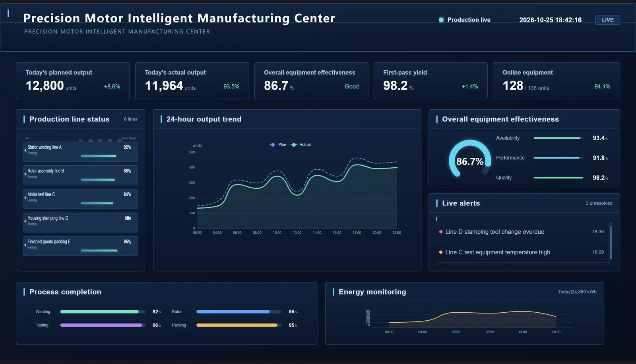The image size is (636, 364).
Task: Click the Testing process completion bar
Action: 103,325
